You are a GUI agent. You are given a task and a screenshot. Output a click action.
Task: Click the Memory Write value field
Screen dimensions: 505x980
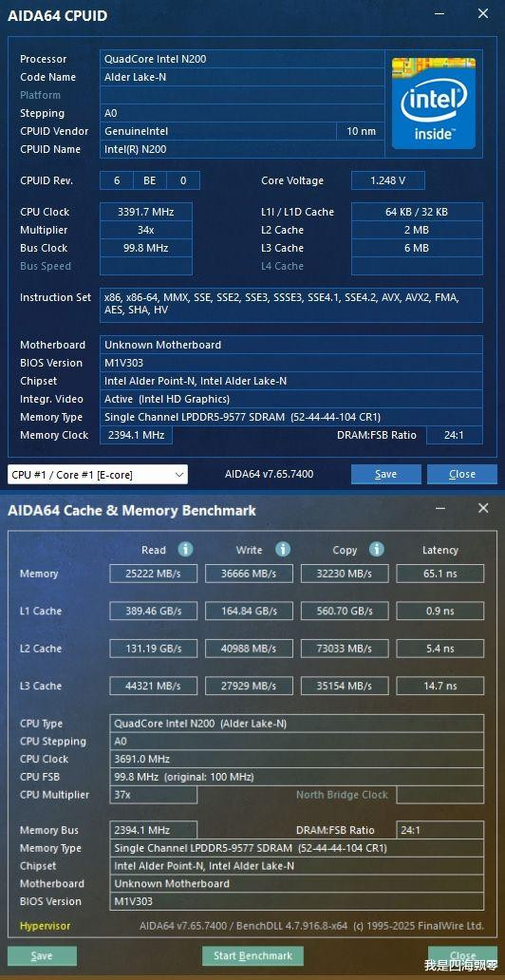point(249,574)
